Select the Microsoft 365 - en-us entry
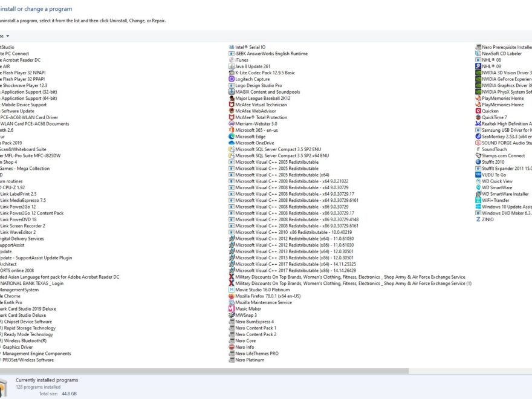The image size is (532, 399). [254, 130]
